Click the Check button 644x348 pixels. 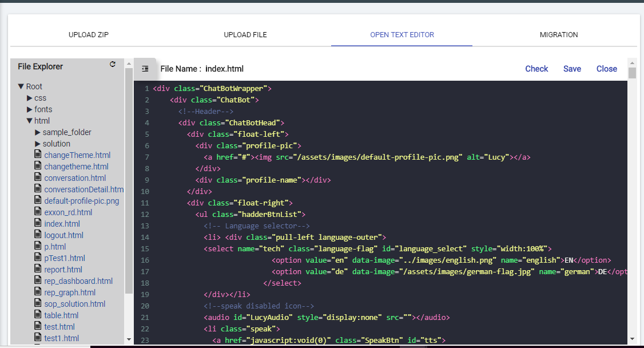536,69
